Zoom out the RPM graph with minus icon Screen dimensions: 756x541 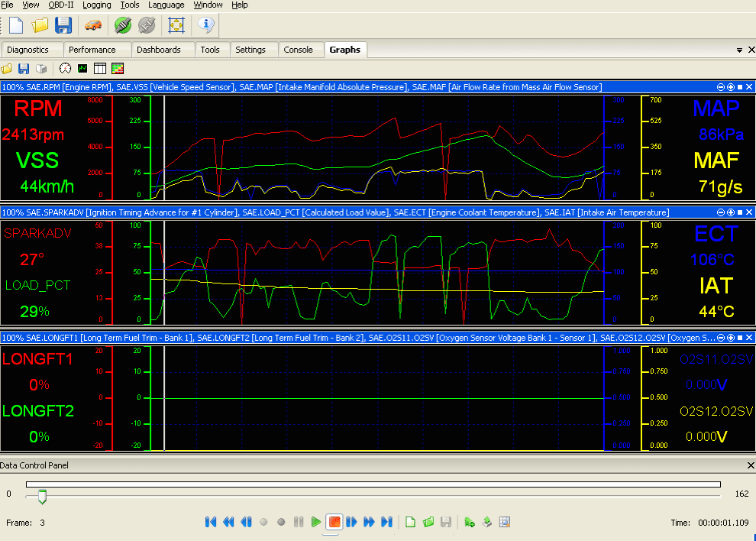721,86
